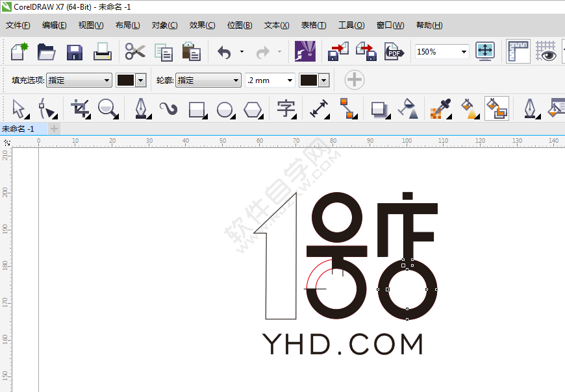Import a file with the import icon
Screen dimensions: 565x392
click(x=338, y=51)
